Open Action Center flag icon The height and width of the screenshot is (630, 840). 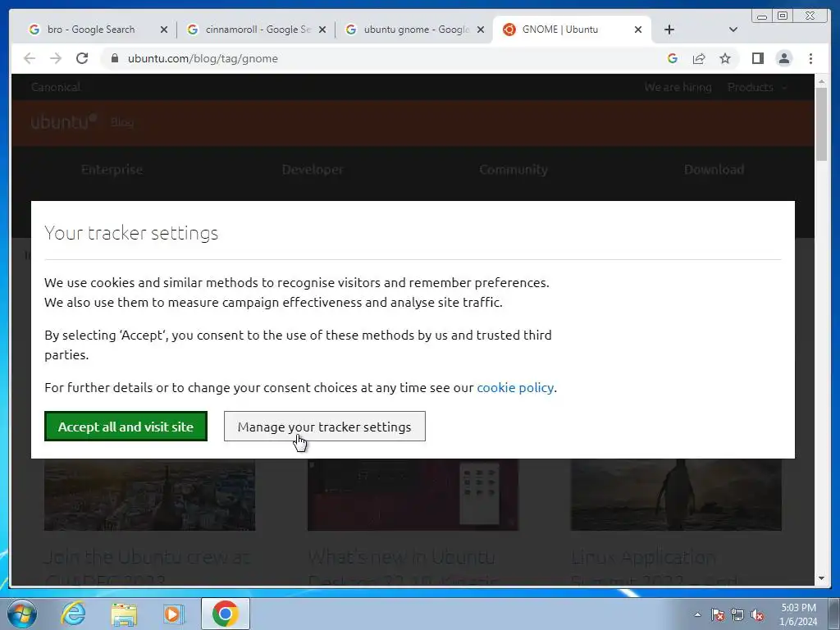[x=718, y=614]
